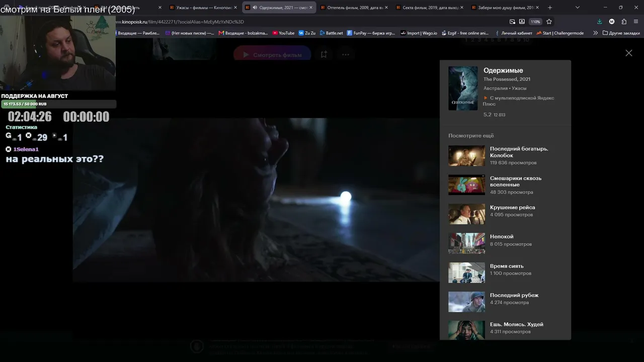Reset the 110% zoom level badge
The width and height of the screenshot is (644, 362).
point(535,22)
